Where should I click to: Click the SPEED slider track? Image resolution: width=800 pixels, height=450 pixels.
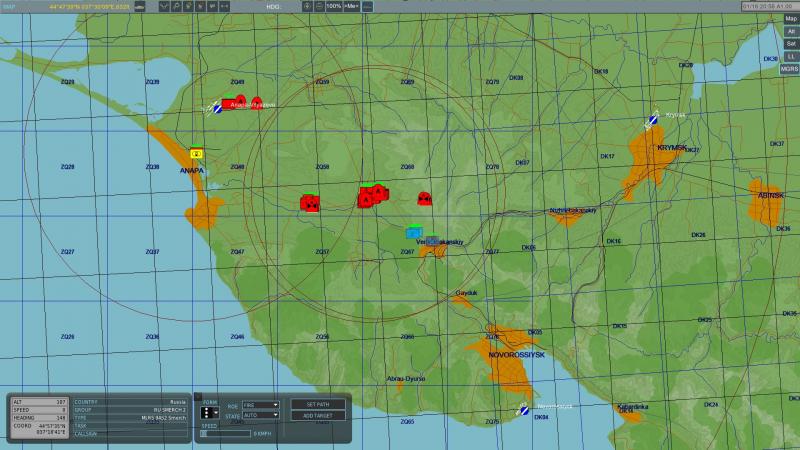coord(225,434)
